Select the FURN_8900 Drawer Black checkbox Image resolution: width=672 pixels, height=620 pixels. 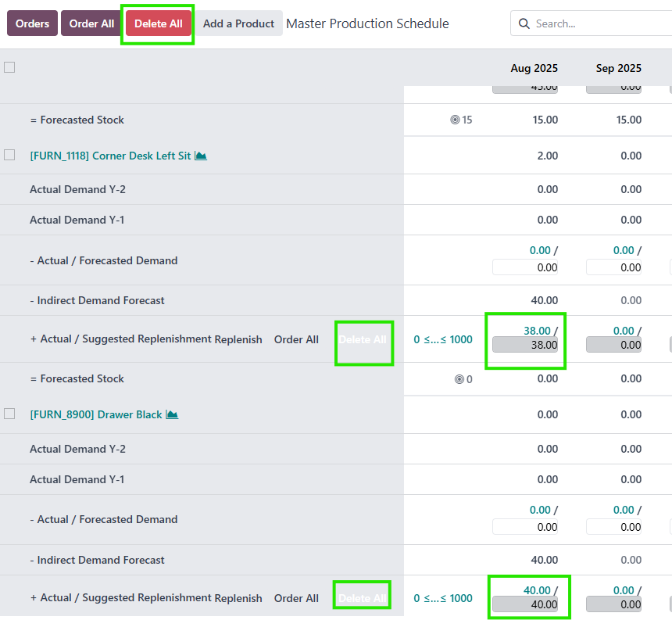pyautogui.click(x=9, y=414)
